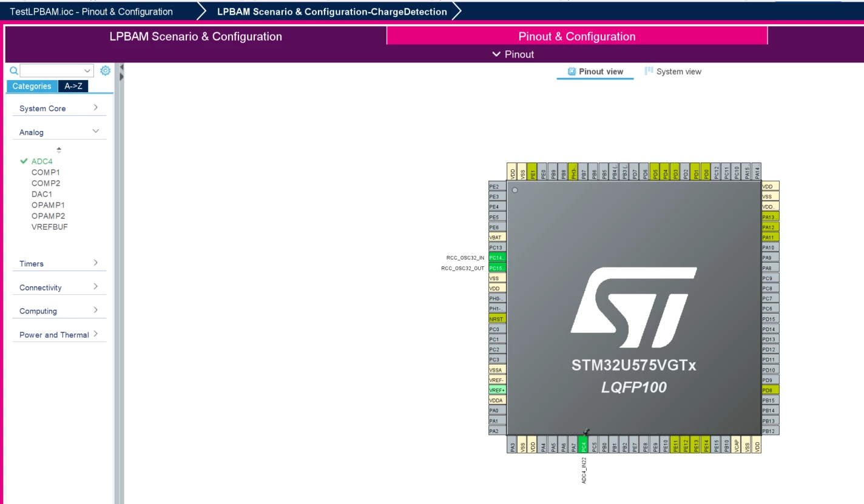Click the PC6 pin on the chip
This screenshot has width=864, height=504.
[771, 309]
